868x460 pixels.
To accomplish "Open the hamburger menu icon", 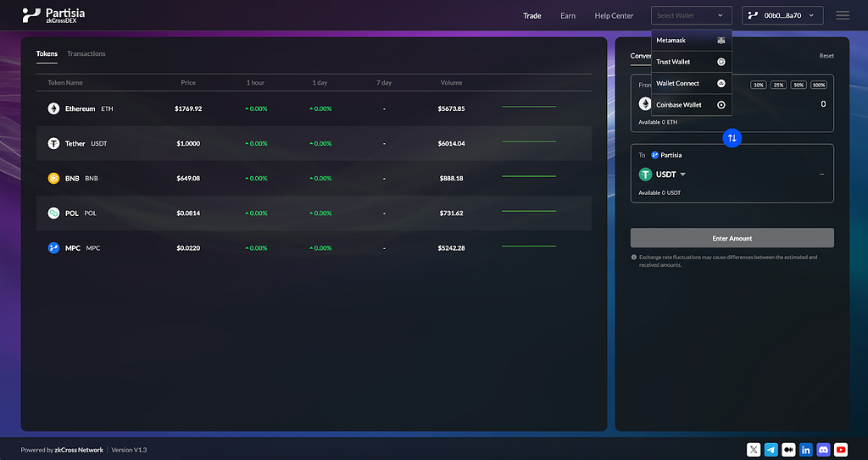I will [x=843, y=15].
